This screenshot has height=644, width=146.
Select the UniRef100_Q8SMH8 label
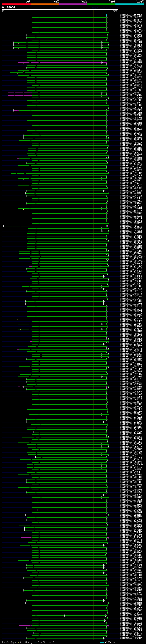pyautogui.click(x=131, y=387)
